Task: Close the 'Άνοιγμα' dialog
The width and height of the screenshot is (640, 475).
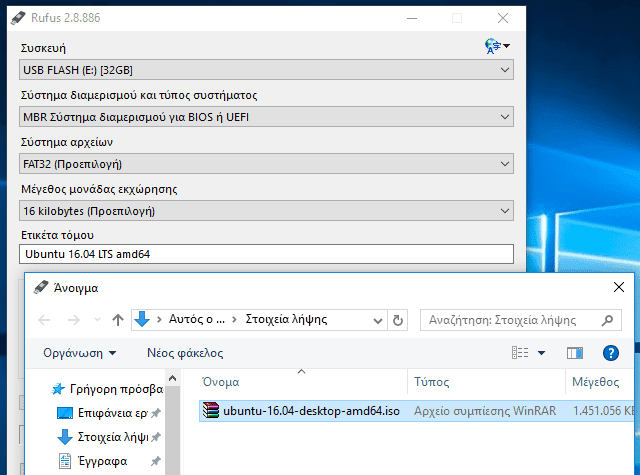Action: click(x=619, y=287)
